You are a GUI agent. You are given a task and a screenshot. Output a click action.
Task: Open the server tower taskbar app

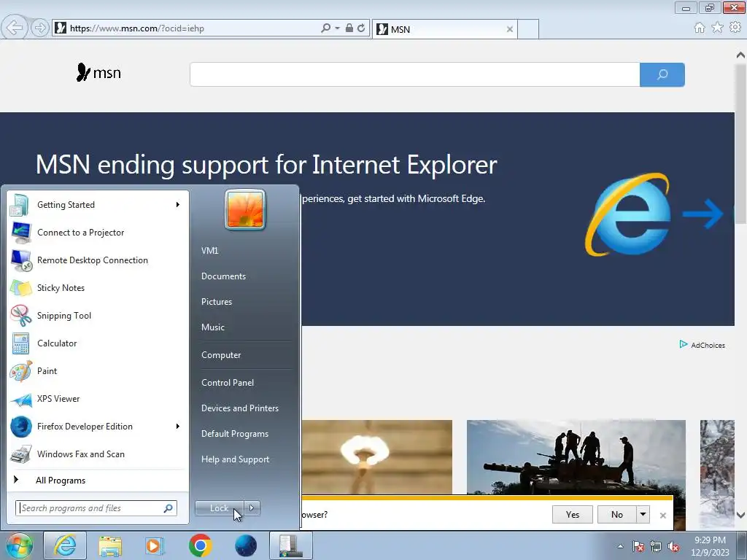(291, 545)
